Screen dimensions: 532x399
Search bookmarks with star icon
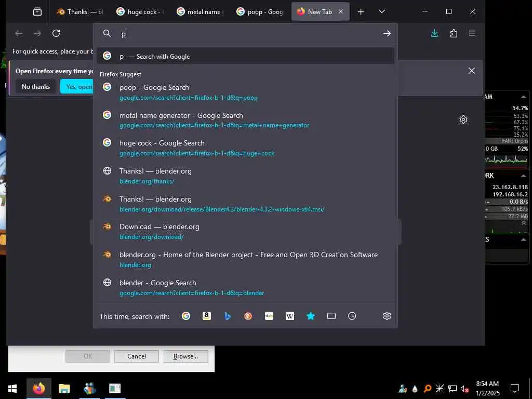(311, 316)
